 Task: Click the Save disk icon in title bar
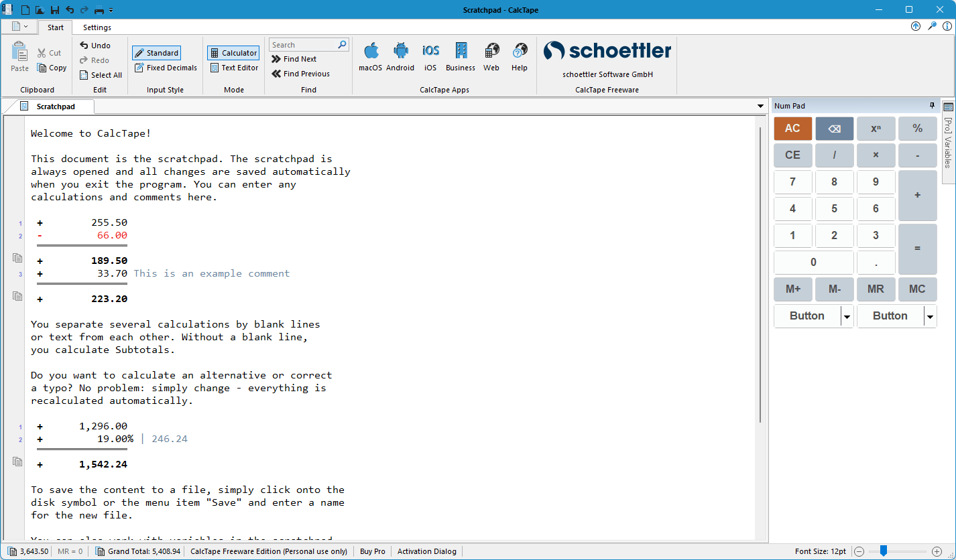[x=55, y=10]
